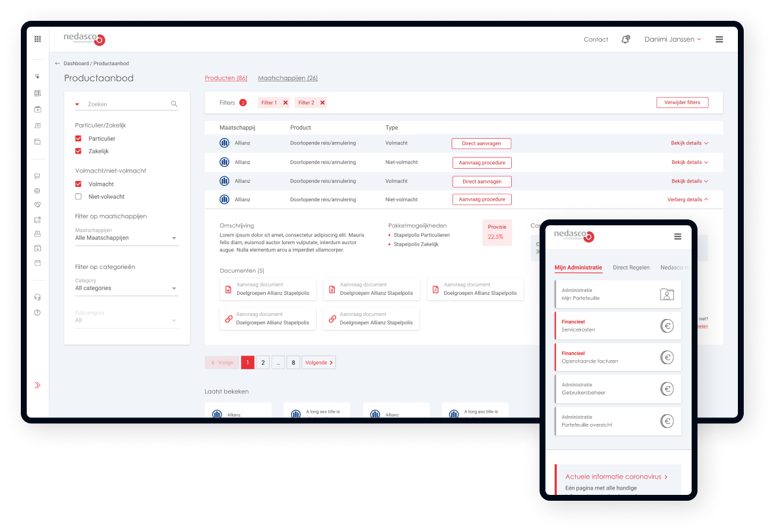Select the current page 1 button
Screen dimensions: 775x532
coord(247,363)
